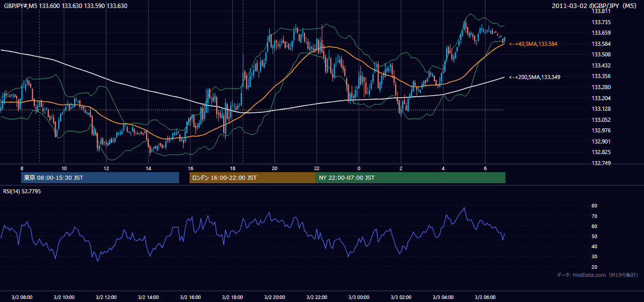644x302 pixels.
Task: Click bottom time label 3/2 14:00
Action: [148, 297]
